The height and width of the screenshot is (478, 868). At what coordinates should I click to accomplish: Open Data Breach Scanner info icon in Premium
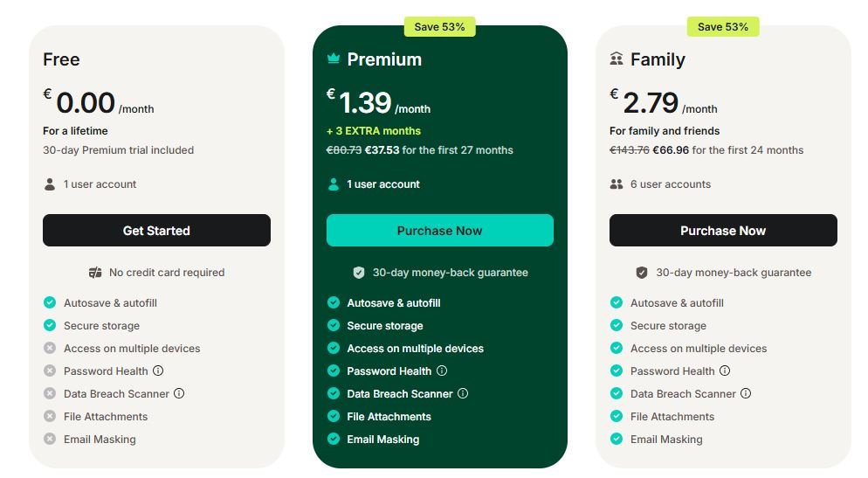[x=463, y=393]
